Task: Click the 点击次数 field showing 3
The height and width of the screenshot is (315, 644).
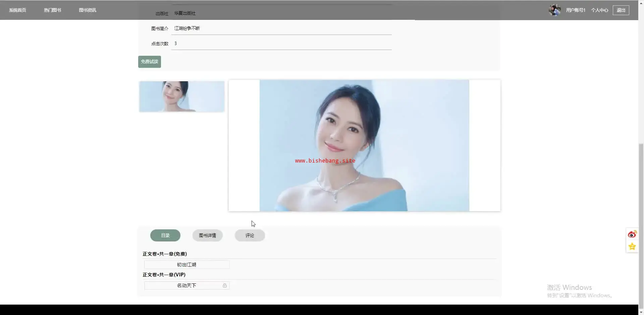Action: coord(281,43)
